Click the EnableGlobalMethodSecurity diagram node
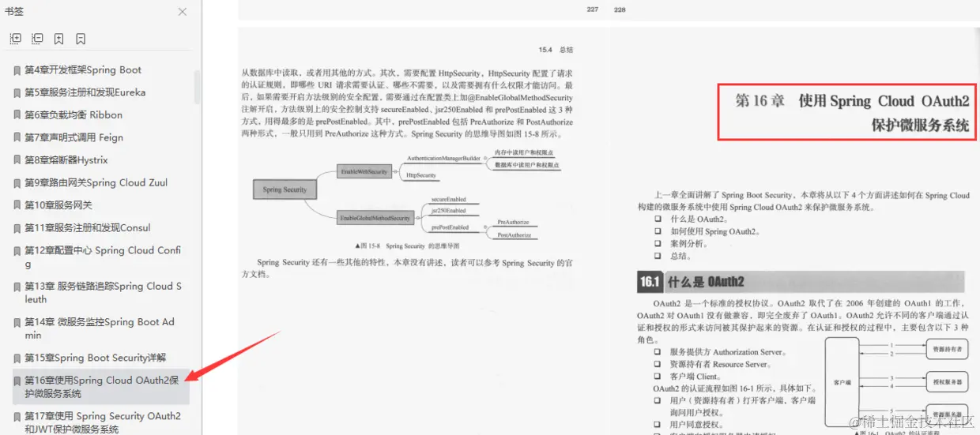Viewport: 980px width, 435px height. coord(375,218)
